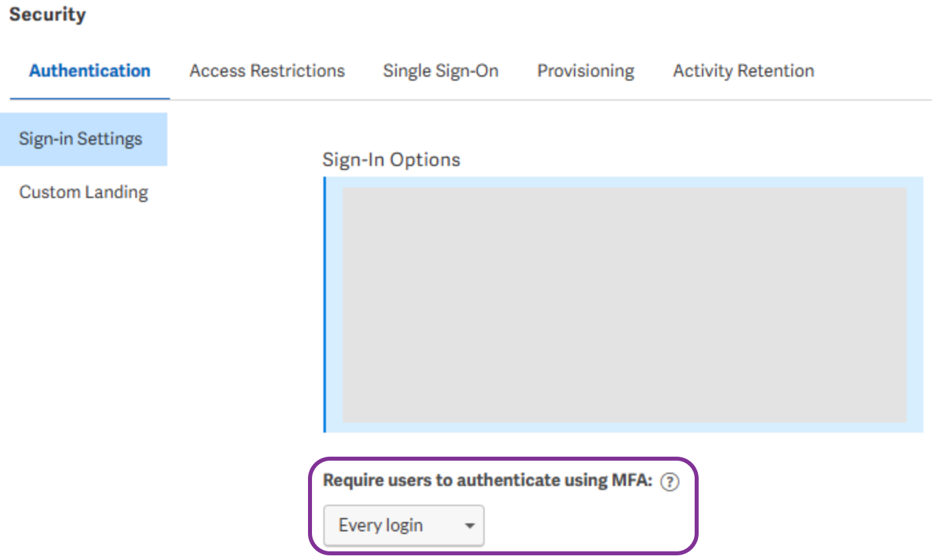Image resolution: width=932 pixels, height=560 pixels.
Task: Click the Require users to authenticate using MFA label
Action: point(487,481)
